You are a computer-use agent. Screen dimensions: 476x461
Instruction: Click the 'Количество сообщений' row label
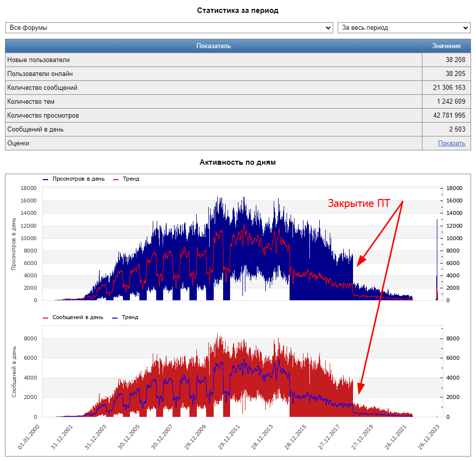(42, 88)
